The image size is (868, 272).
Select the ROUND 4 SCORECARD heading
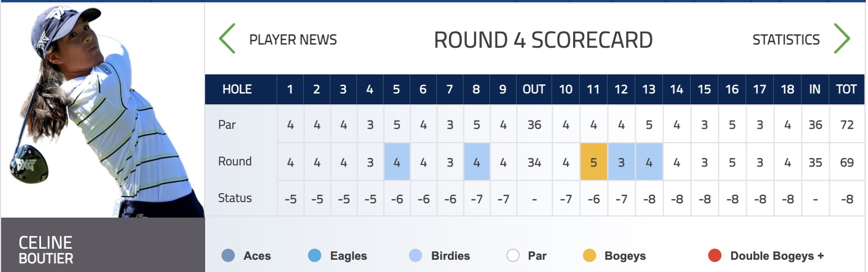543,40
